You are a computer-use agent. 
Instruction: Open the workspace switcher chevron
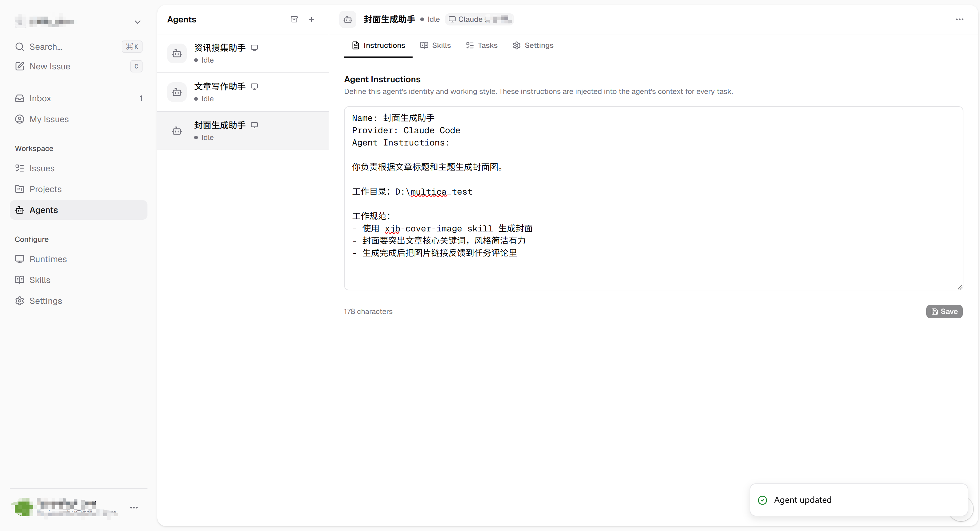pyautogui.click(x=137, y=22)
